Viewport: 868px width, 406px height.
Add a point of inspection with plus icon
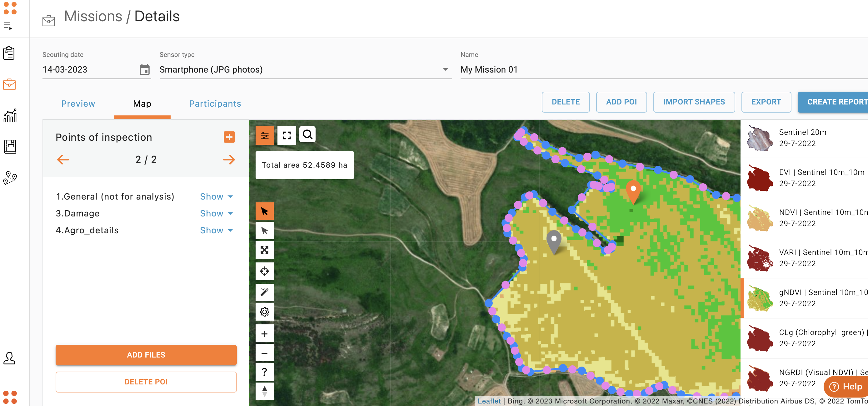[x=229, y=137]
